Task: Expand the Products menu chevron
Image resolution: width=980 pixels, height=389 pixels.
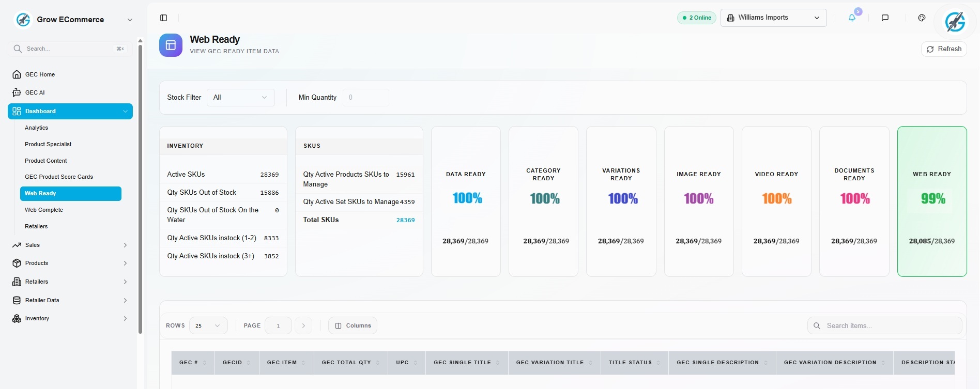Action: pyautogui.click(x=125, y=263)
